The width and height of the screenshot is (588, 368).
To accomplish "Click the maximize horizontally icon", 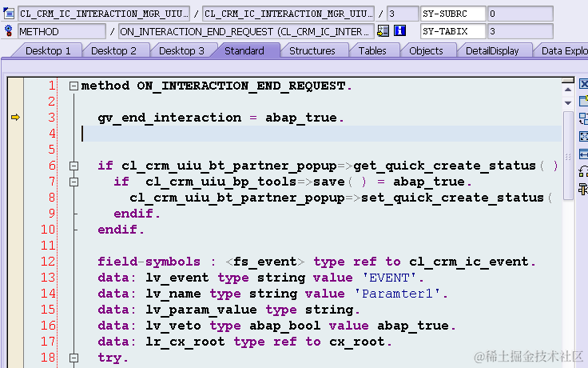I will (583, 154).
